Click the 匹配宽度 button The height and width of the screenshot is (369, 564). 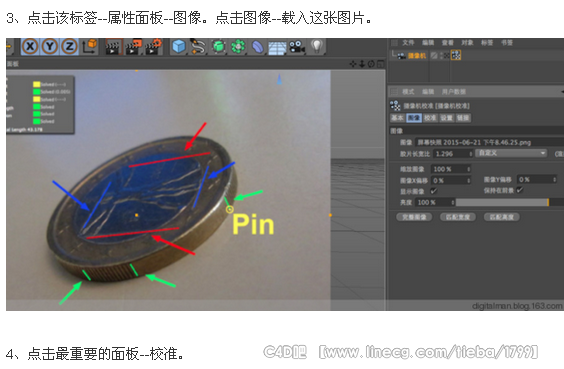tap(458, 217)
